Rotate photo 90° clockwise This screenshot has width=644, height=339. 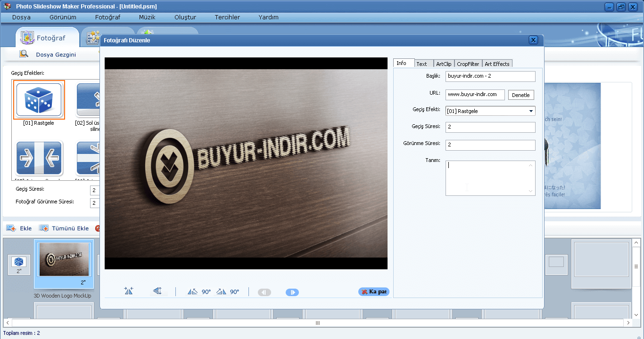tap(228, 292)
